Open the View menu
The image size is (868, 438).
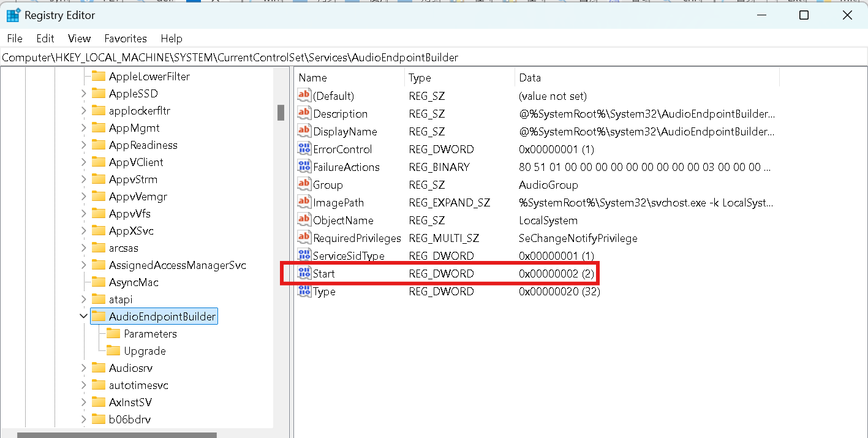(x=80, y=38)
